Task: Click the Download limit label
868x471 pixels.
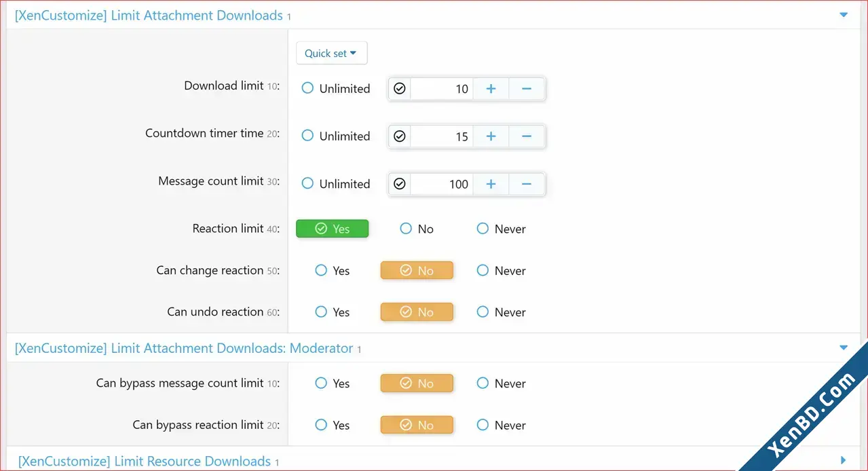Action: click(224, 86)
